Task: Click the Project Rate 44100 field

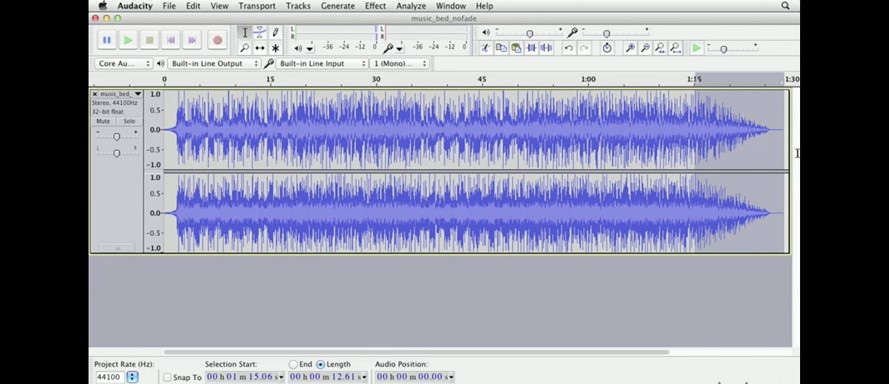Action: coord(111,377)
